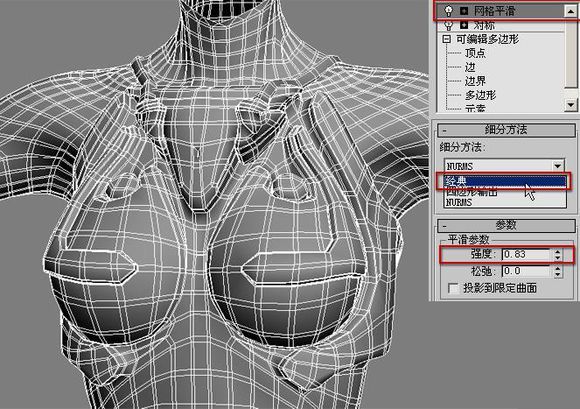Toggle lightbulb icon for 对称 modifier
The height and width of the screenshot is (409, 580).
pyautogui.click(x=448, y=25)
